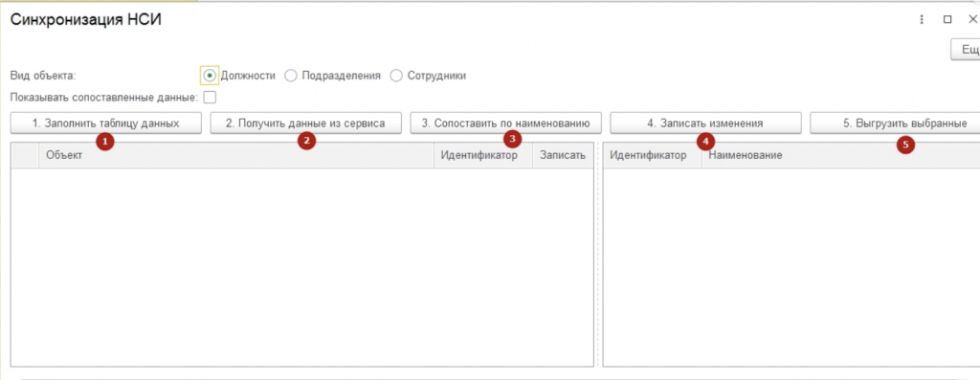Enable Показывать сопоставленные данные checkbox
This screenshot has width=980, height=380.
[210, 97]
